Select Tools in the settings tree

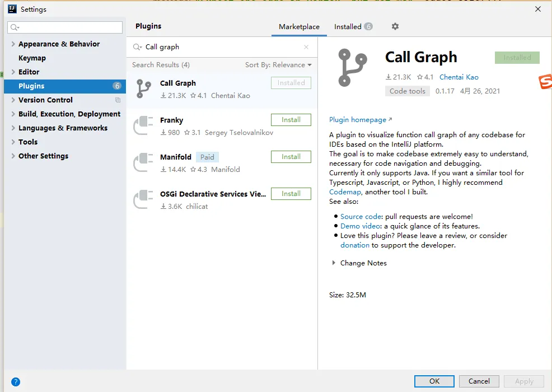(x=28, y=142)
